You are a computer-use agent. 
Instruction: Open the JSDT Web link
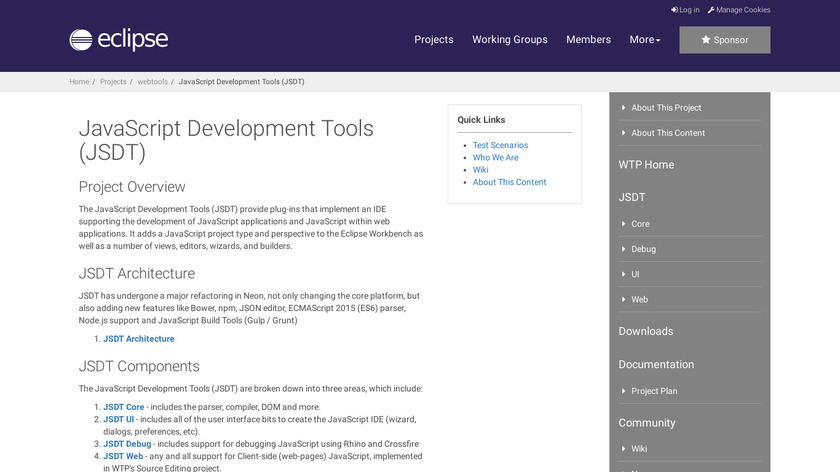(x=123, y=456)
